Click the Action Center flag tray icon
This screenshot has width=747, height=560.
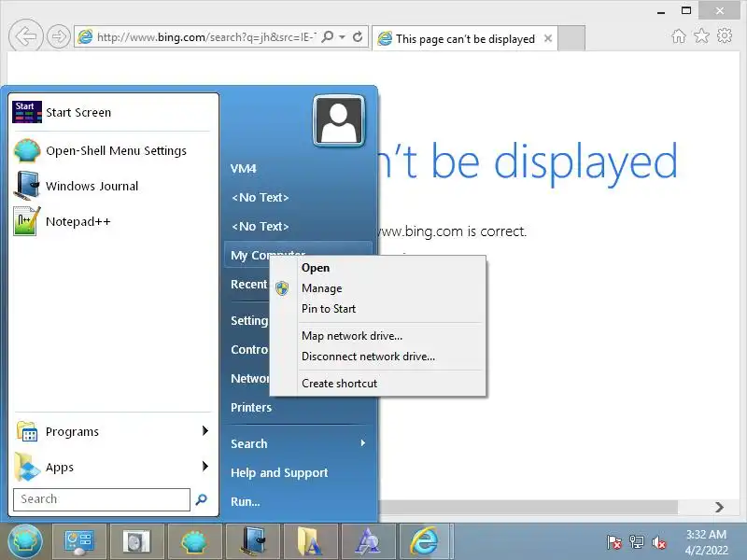coord(614,542)
